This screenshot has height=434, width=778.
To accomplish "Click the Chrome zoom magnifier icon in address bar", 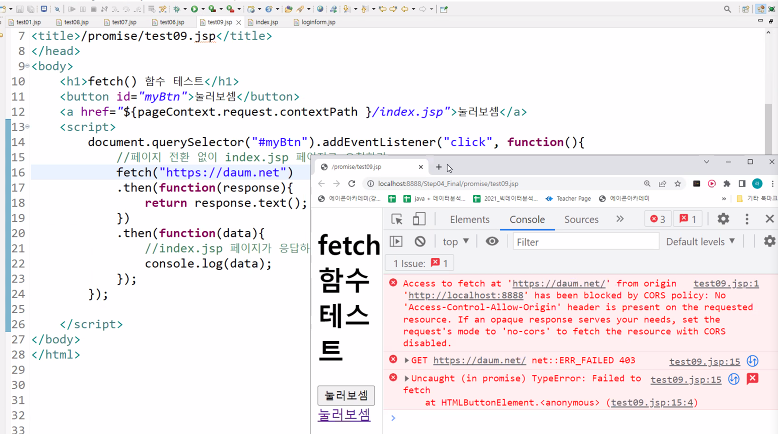I will (x=647, y=184).
